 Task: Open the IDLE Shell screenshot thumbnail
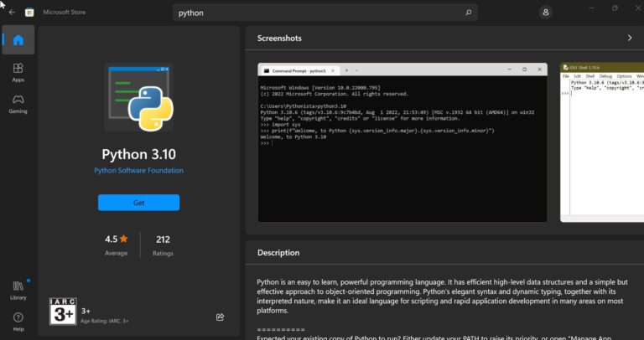[x=602, y=142]
